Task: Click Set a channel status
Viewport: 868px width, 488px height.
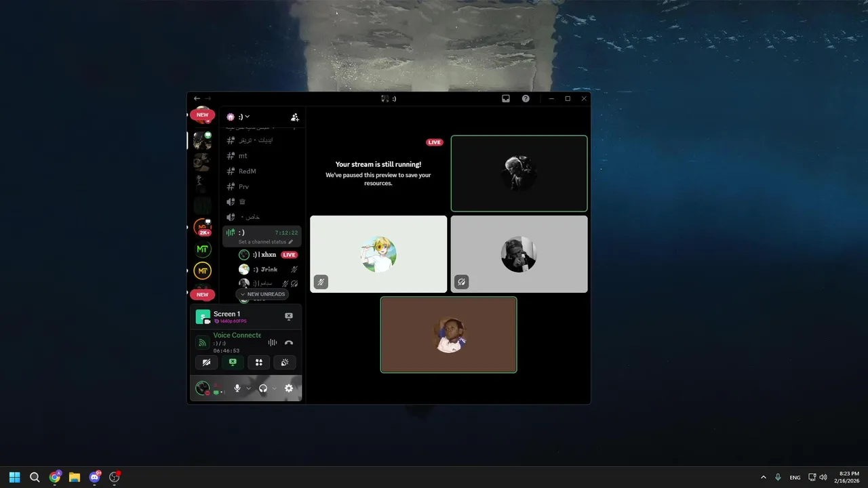Action: (x=266, y=242)
